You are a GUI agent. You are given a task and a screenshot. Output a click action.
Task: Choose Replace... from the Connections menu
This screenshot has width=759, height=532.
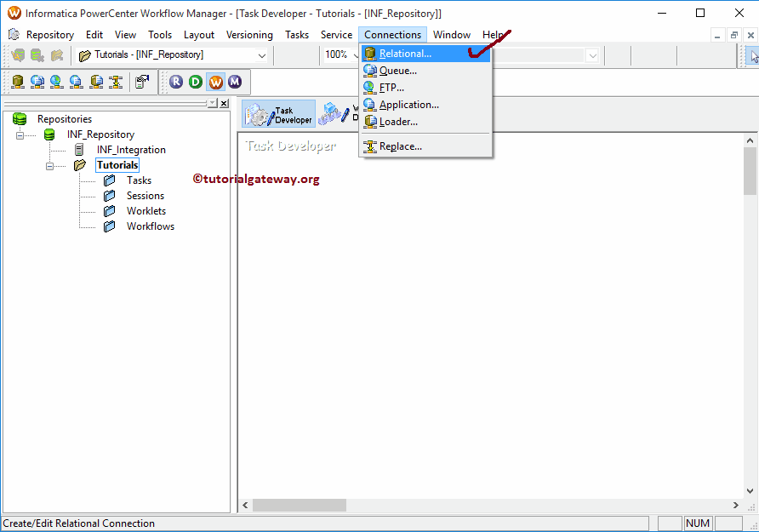[426, 146]
